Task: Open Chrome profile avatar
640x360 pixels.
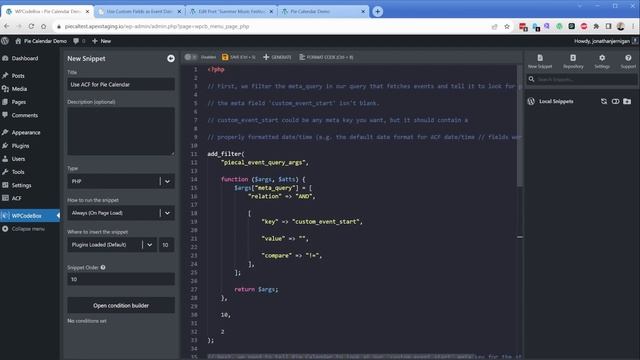Action: click(x=620, y=27)
